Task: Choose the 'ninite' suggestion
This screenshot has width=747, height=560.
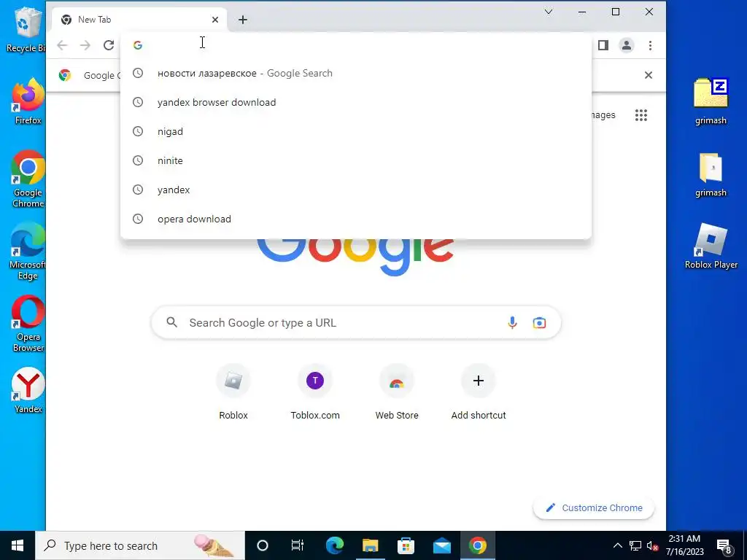Action: point(356,160)
